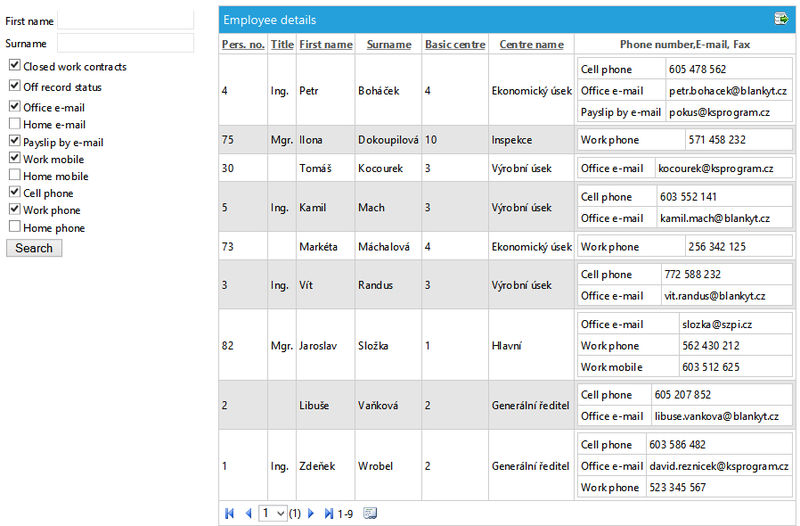
Task: Click first name Kamil cell
Action: pyautogui.click(x=326, y=208)
